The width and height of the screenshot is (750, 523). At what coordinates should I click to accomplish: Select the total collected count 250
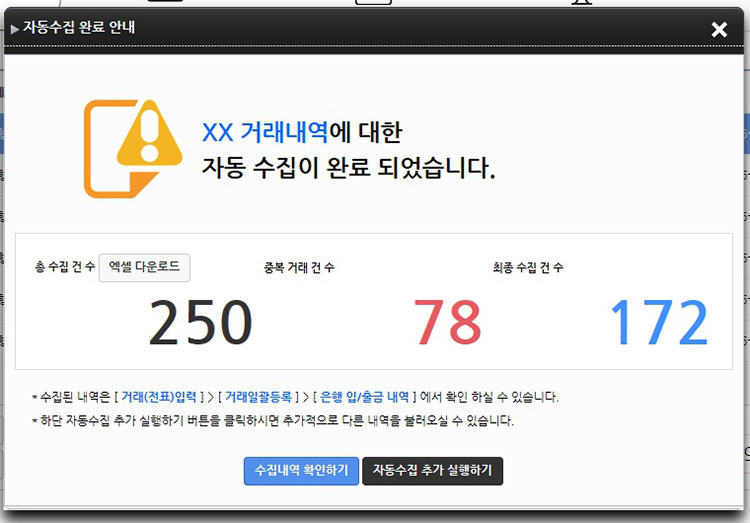pos(200,322)
